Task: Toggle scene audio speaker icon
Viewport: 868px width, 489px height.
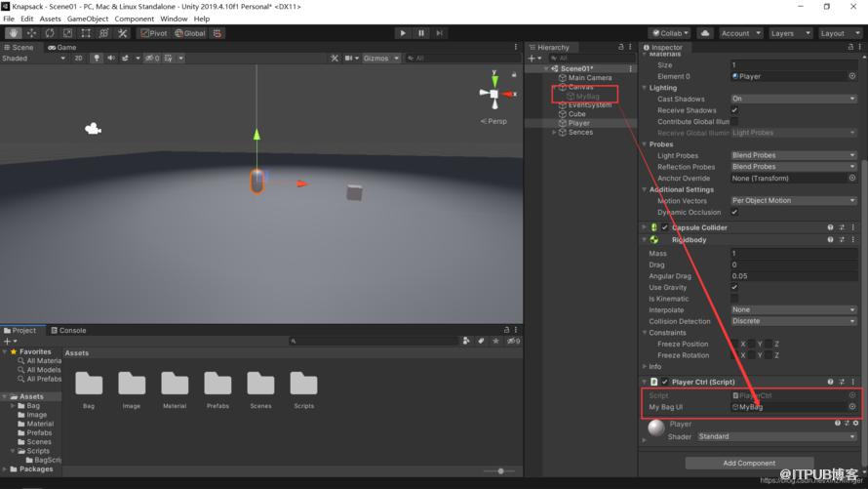Action: click(111, 59)
